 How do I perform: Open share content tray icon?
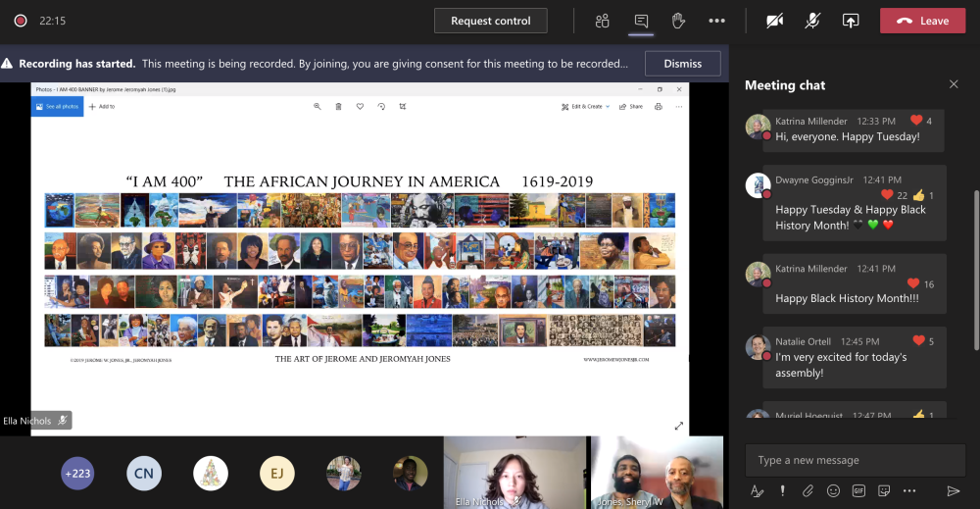coord(851,21)
